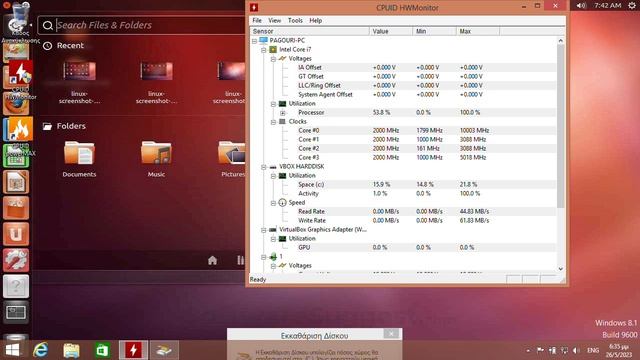Open the Recycle Bin desktop icon
The image size is (640, 360).
[x=20, y=21]
